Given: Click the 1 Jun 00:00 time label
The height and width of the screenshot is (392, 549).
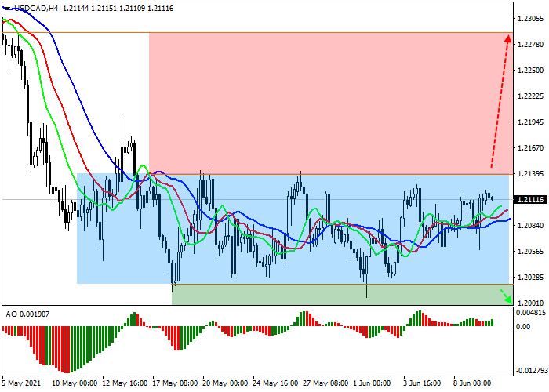Looking at the screenshot, I should [x=372, y=383].
